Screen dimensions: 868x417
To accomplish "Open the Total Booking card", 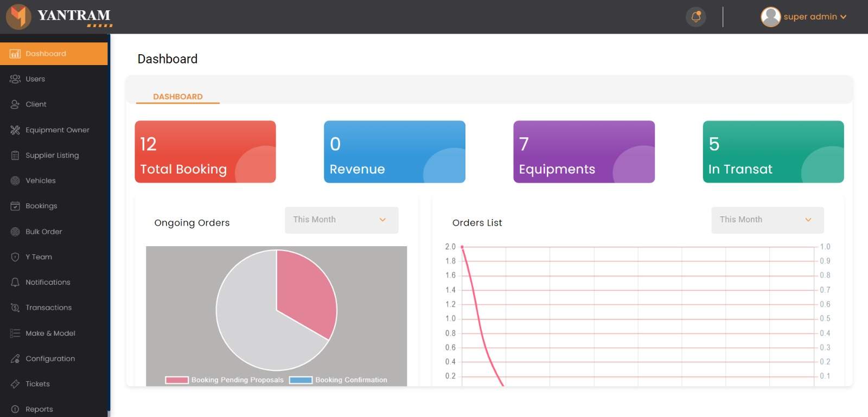I will tap(205, 152).
